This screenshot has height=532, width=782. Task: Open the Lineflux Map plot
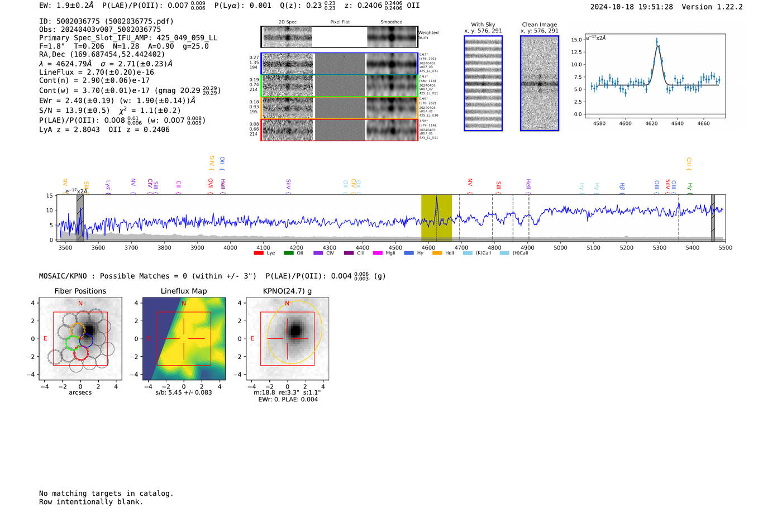coord(184,339)
